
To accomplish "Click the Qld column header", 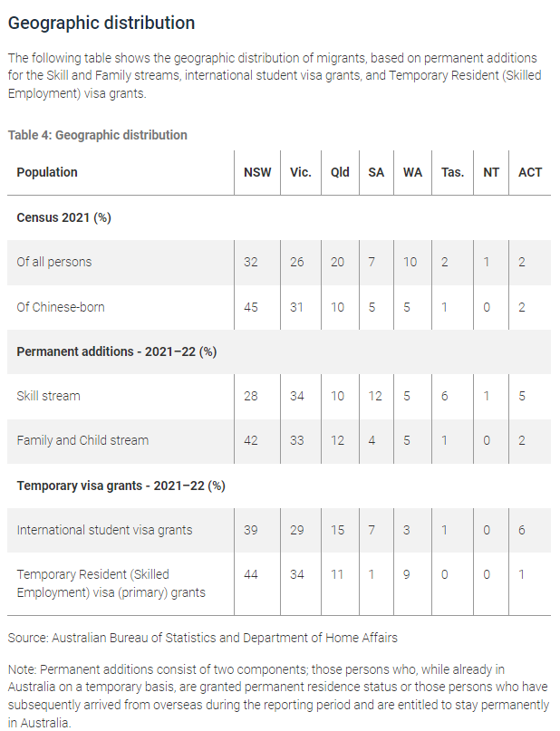I will [x=340, y=172].
